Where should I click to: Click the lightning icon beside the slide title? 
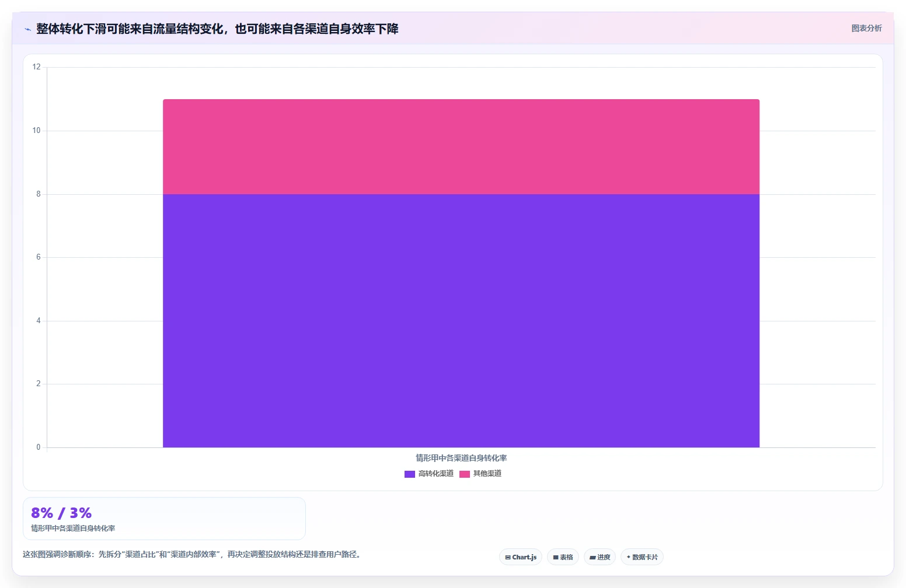(27, 29)
